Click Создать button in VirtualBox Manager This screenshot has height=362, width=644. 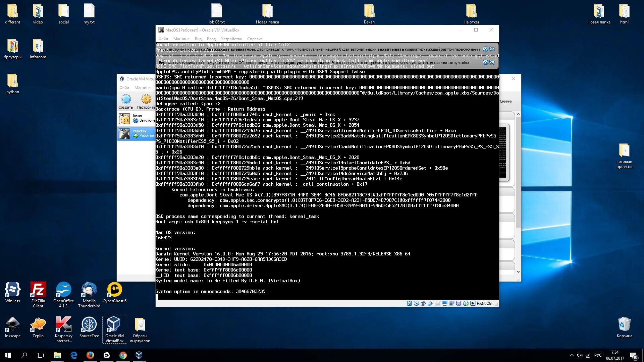[x=126, y=101]
